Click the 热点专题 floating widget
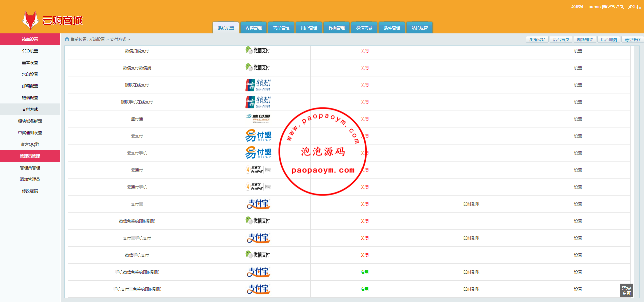This screenshot has width=644, height=302. [x=626, y=290]
